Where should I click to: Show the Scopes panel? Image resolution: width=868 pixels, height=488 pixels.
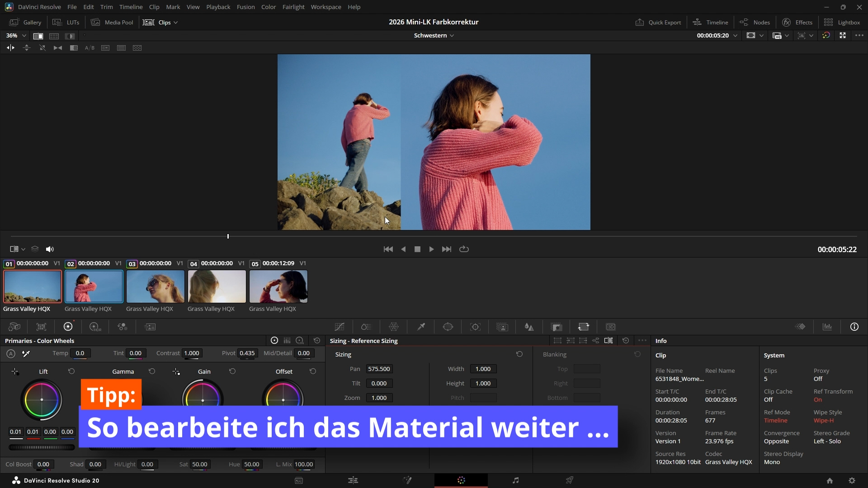827,327
